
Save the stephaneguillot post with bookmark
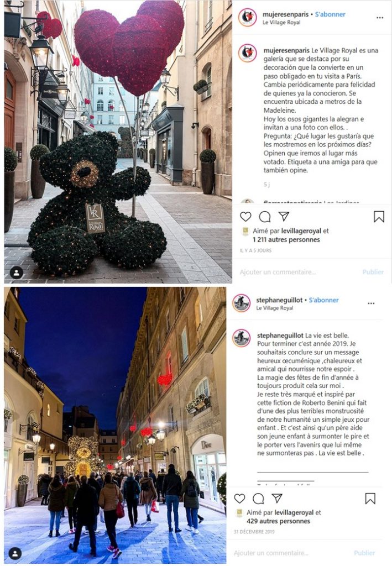[x=370, y=499]
